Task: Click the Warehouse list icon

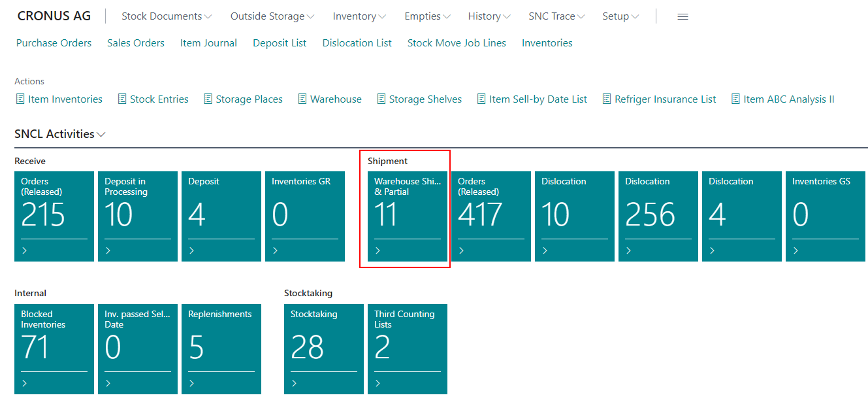Action: [x=302, y=99]
